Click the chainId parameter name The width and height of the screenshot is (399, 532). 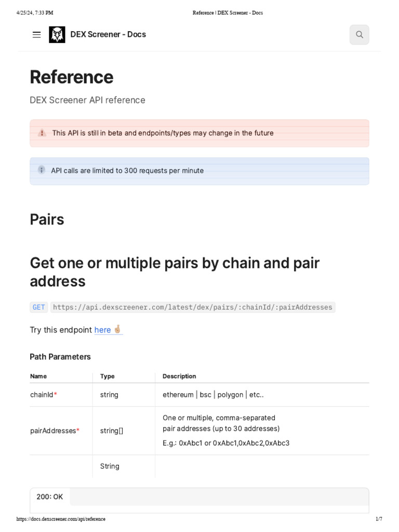[x=42, y=395]
